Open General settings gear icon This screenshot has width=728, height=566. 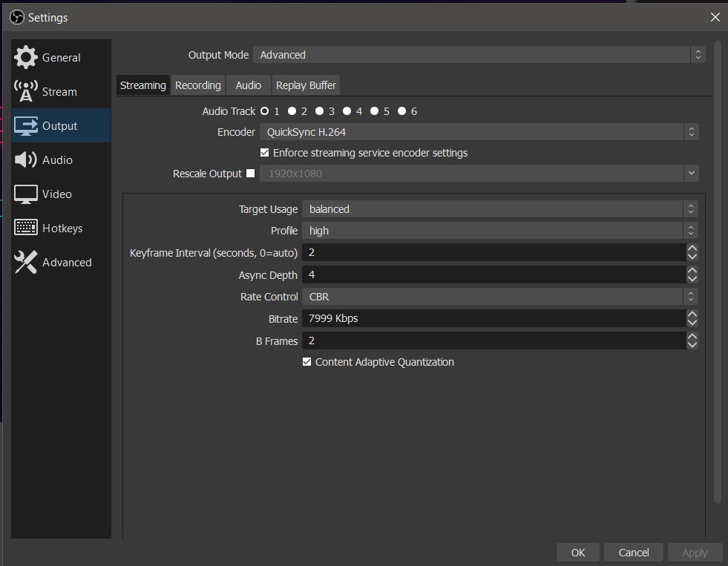click(x=25, y=57)
